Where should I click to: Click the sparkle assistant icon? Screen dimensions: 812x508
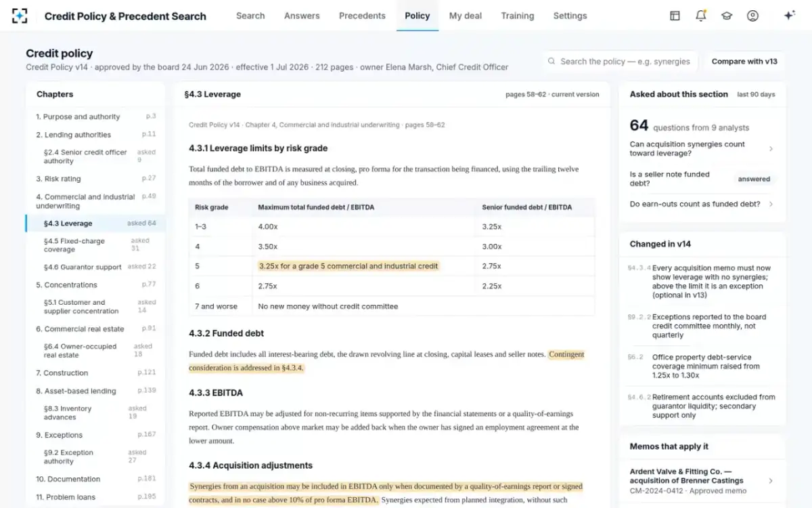(789, 16)
